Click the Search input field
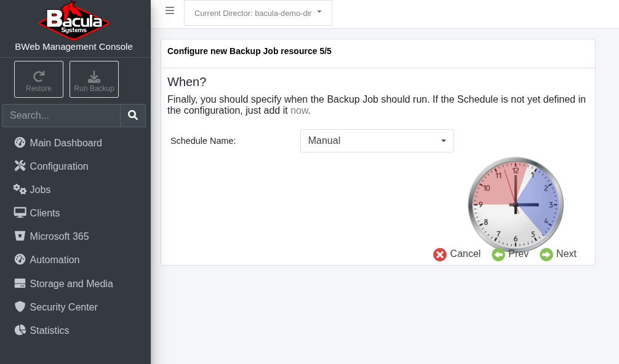619x364 pixels. coord(62,115)
